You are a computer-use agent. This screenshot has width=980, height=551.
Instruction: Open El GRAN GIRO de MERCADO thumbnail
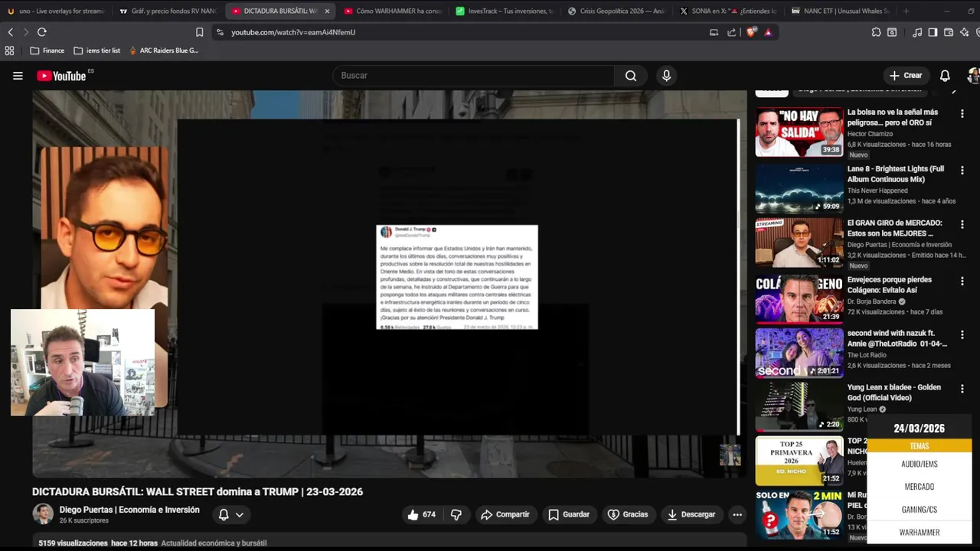(799, 243)
